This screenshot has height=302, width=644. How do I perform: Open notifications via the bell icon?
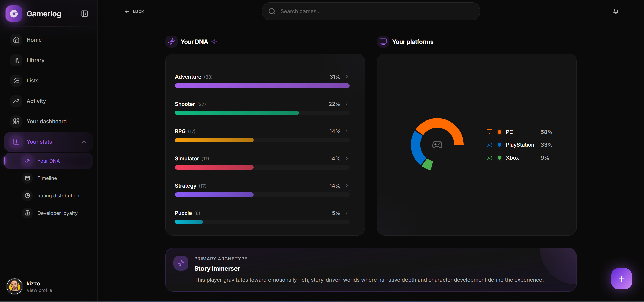click(x=616, y=11)
